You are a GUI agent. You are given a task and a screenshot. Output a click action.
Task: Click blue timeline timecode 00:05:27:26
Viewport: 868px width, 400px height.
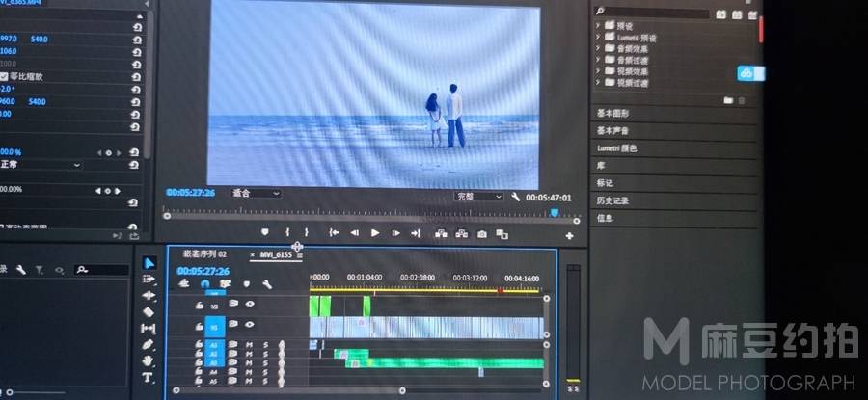pos(203,271)
